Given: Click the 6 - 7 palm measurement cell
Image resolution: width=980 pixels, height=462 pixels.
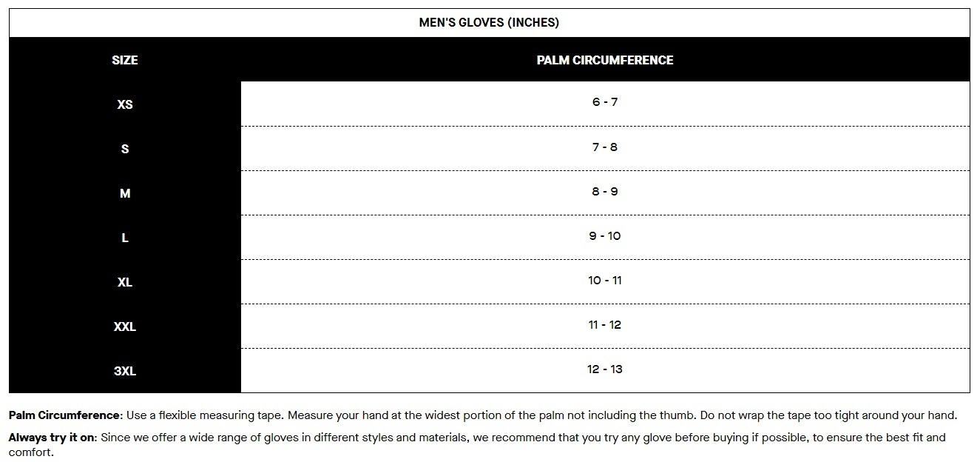Looking at the screenshot, I should [x=604, y=102].
